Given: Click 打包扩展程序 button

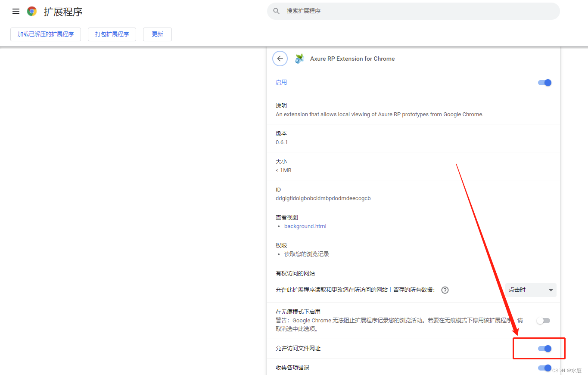Looking at the screenshot, I should click(112, 34).
